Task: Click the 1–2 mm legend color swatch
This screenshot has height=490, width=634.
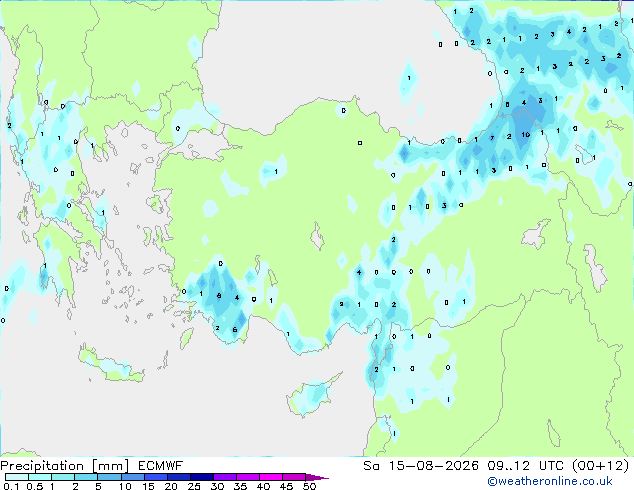Action: (63, 477)
